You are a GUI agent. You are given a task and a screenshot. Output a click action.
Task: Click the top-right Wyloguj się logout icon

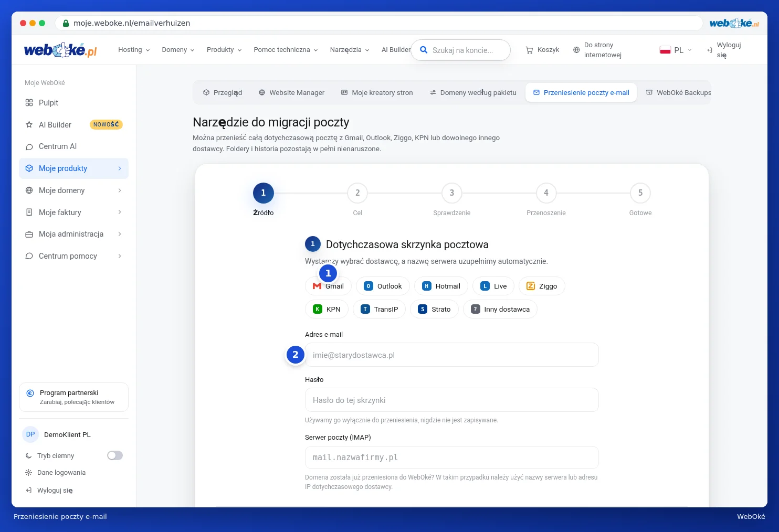[x=710, y=50]
